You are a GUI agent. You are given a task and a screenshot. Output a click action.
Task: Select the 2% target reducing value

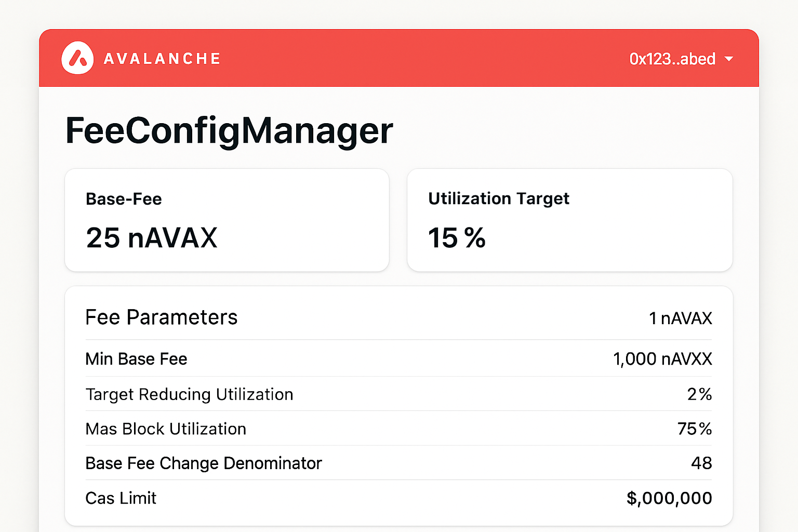[699, 394]
